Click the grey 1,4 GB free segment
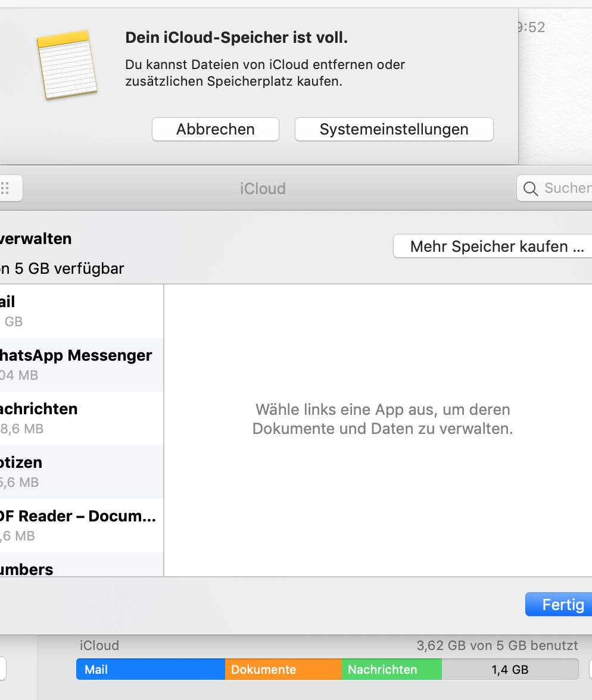The height and width of the screenshot is (700, 592). tap(510, 669)
